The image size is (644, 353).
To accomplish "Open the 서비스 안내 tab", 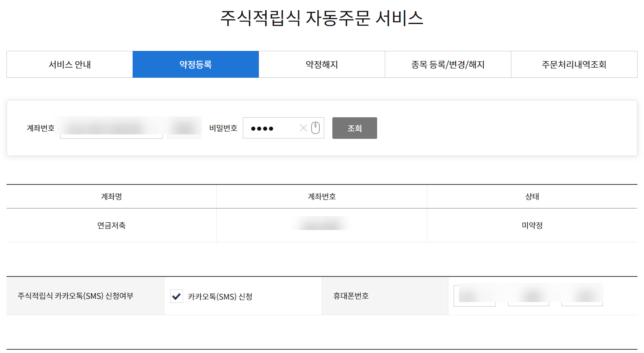I will coord(70,64).
